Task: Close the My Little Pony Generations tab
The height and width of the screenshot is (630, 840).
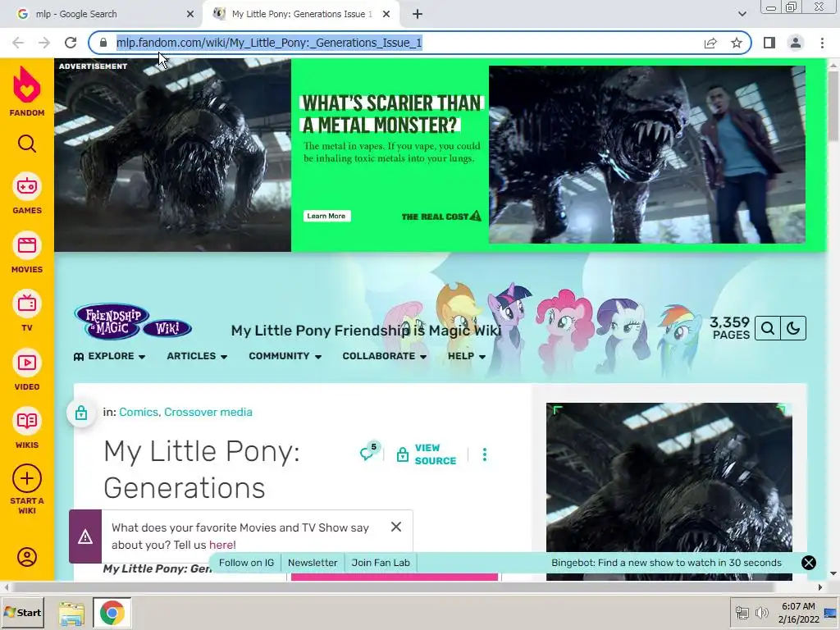Action: click(386, 14)
